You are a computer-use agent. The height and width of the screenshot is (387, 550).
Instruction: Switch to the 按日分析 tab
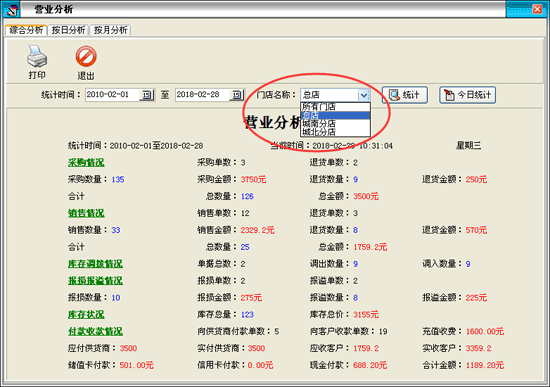coord(68,30)
